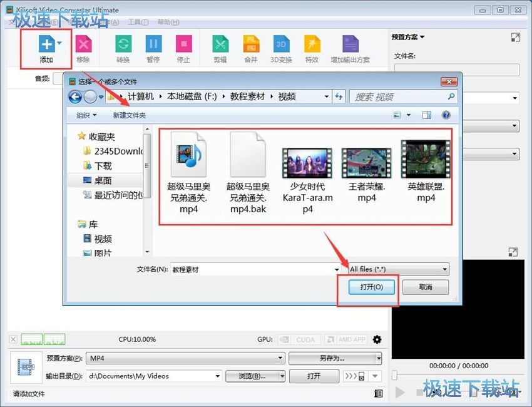Open the 预置方案(P) MP4 combo box
Viewport: 532px width, 407px height.
tap(185, 358)
